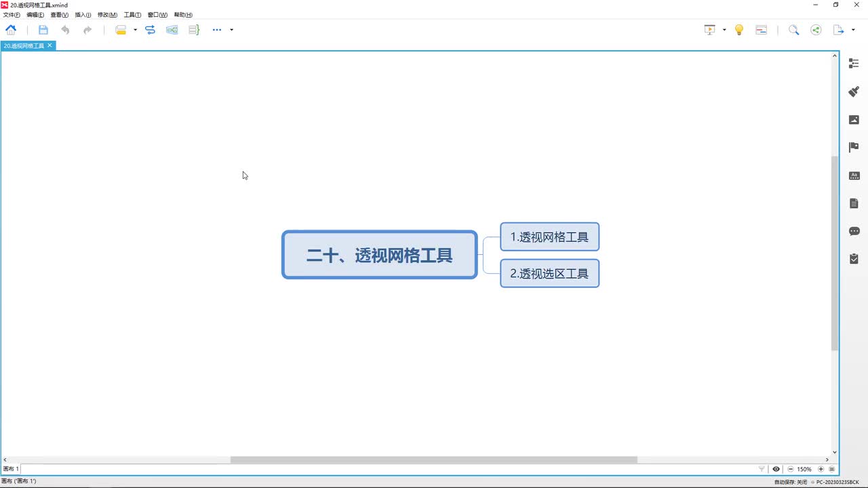Open the 编辑(E) menu

click(x=35, y=15)
